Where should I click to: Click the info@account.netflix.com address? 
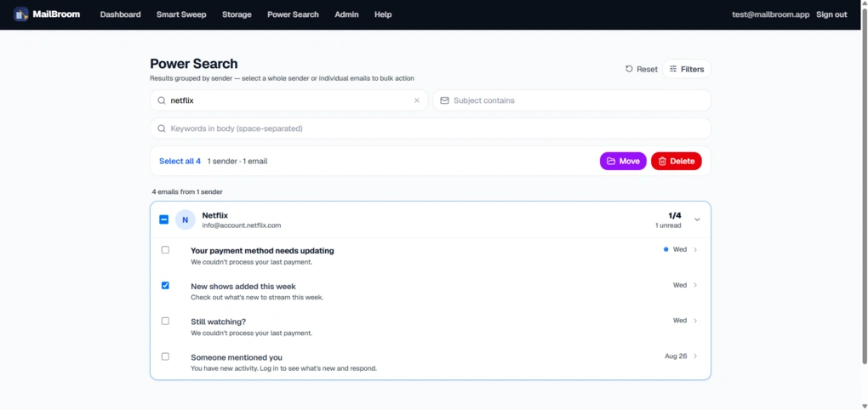pos(242,225)
